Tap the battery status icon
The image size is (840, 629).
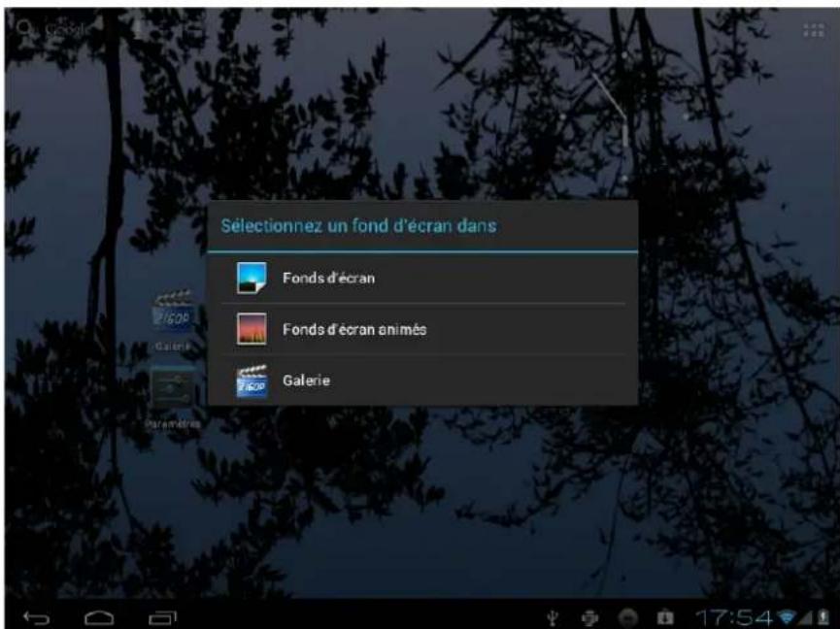824,613
